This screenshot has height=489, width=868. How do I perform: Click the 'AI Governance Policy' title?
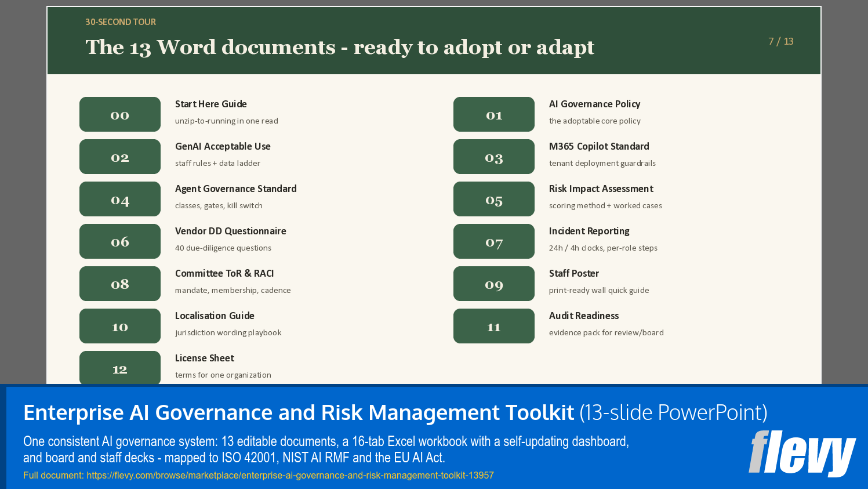pos(595,104)
